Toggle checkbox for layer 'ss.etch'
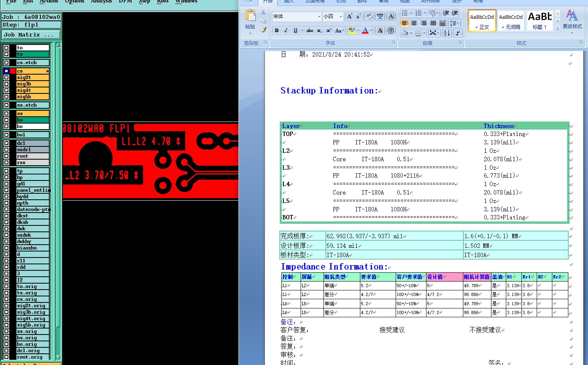Screen dimensions: 588x365 6,105
